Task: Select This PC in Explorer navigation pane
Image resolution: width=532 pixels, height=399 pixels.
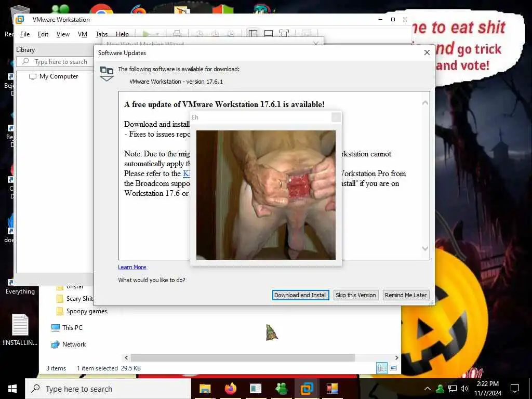Action: tap(67, 327)
